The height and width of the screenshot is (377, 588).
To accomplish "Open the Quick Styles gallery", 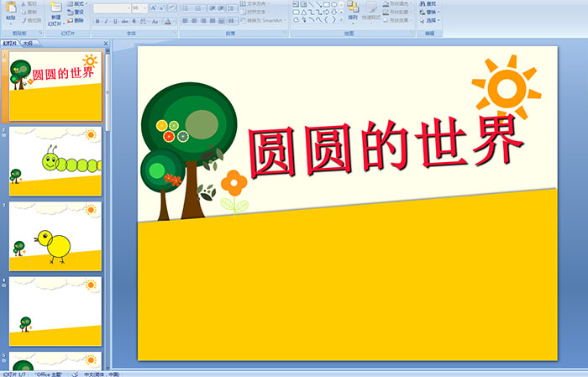I will pyautogui.click(x=371, y=12).
